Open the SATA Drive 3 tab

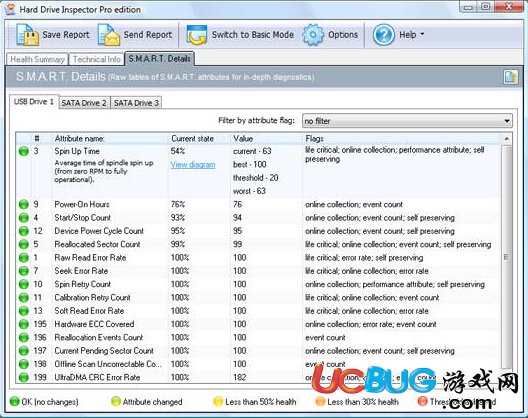[136, 103]
